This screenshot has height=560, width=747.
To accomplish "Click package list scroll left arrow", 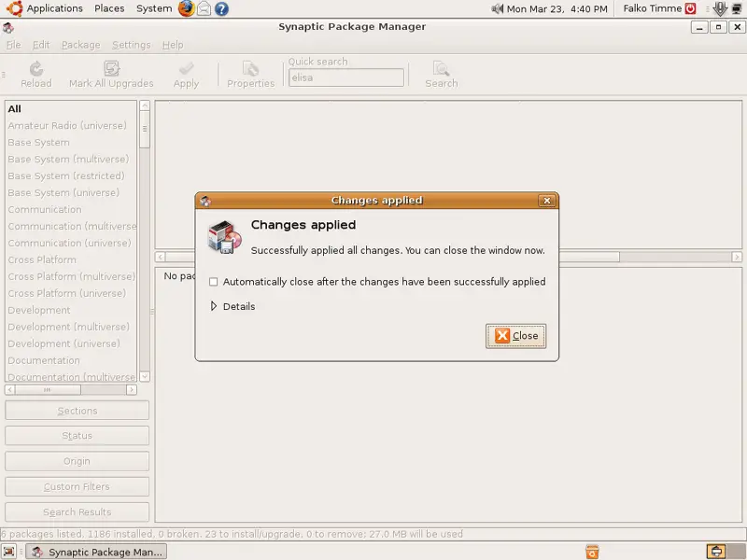I will tap(161, 258).
